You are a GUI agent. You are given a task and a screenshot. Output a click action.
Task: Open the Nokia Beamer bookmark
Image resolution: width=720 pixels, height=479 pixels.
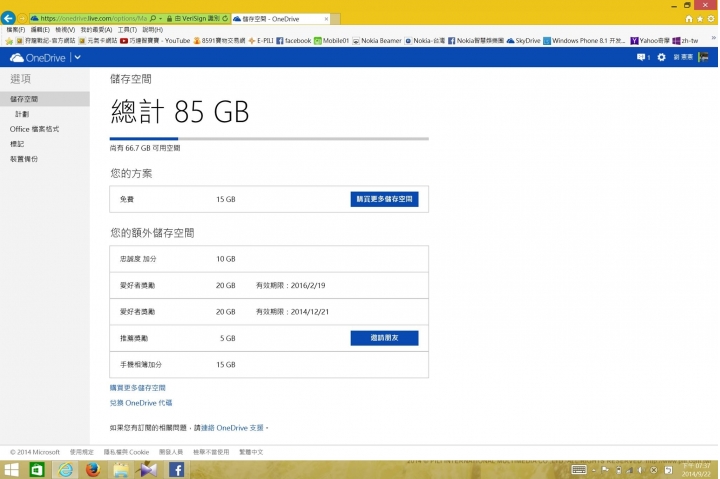coord(377,40)
